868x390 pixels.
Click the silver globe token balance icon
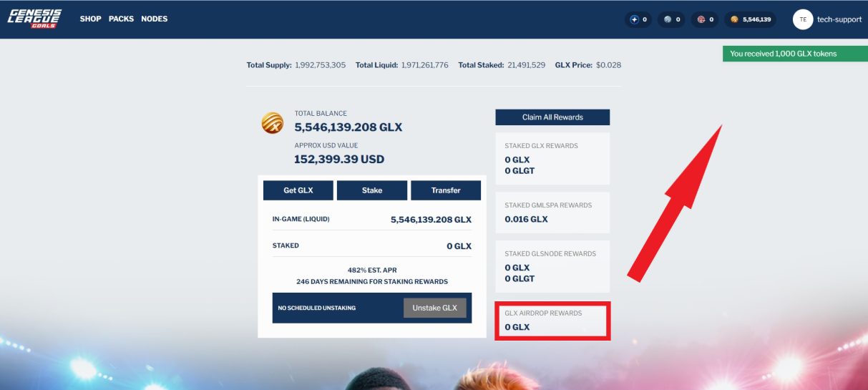(x=668, y=19)
